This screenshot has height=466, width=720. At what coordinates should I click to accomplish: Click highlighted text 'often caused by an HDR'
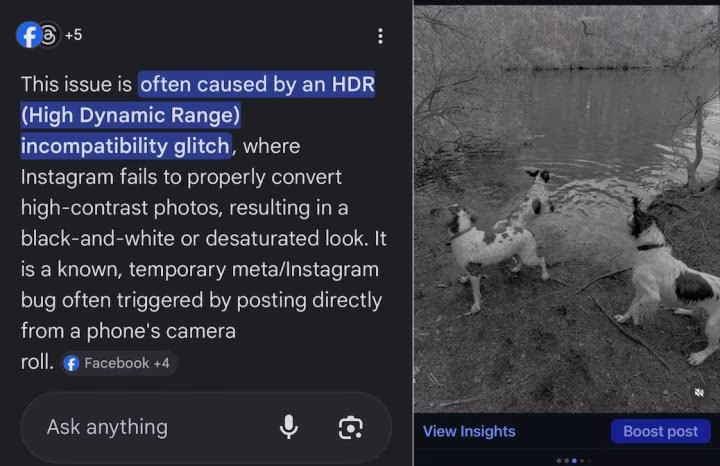[257, 84]
